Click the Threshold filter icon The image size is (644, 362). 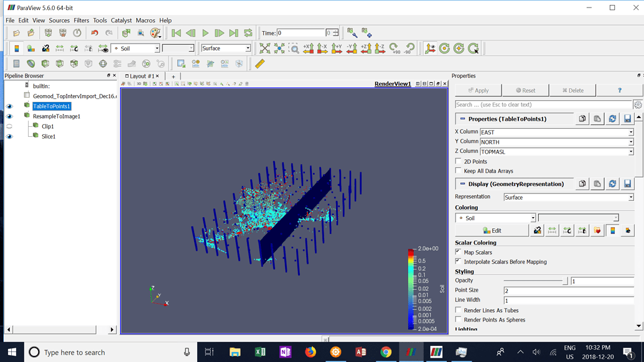(x=74, y=63)
